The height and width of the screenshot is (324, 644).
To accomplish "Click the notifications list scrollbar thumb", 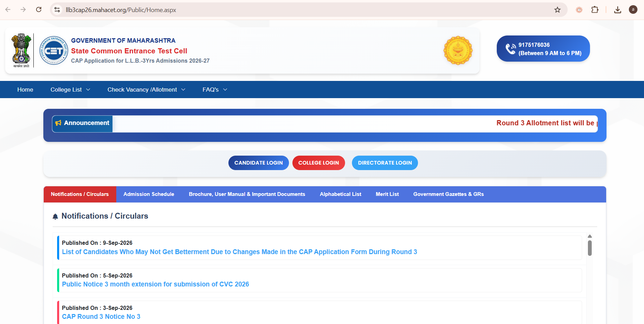I will (590, 248).
